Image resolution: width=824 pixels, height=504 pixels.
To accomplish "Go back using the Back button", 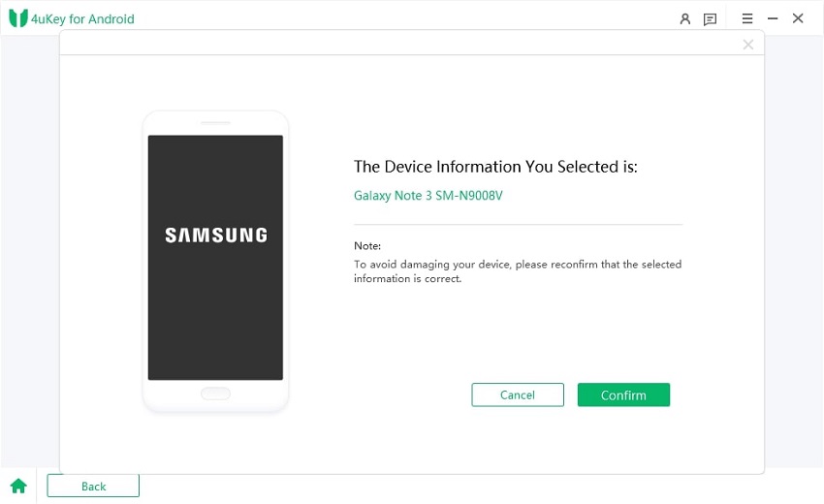I will pyautogui.click(x=93, y=486).
